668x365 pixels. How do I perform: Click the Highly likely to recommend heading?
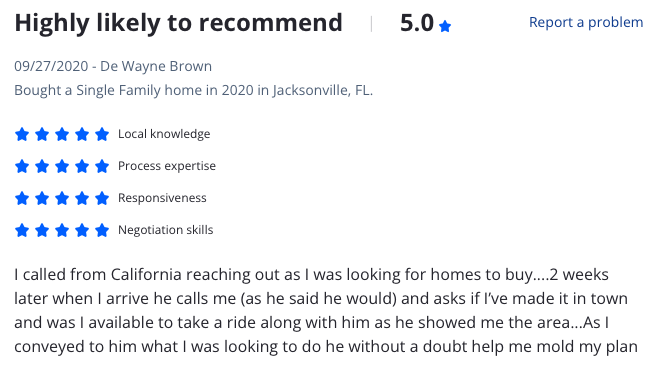coord(179,23)
